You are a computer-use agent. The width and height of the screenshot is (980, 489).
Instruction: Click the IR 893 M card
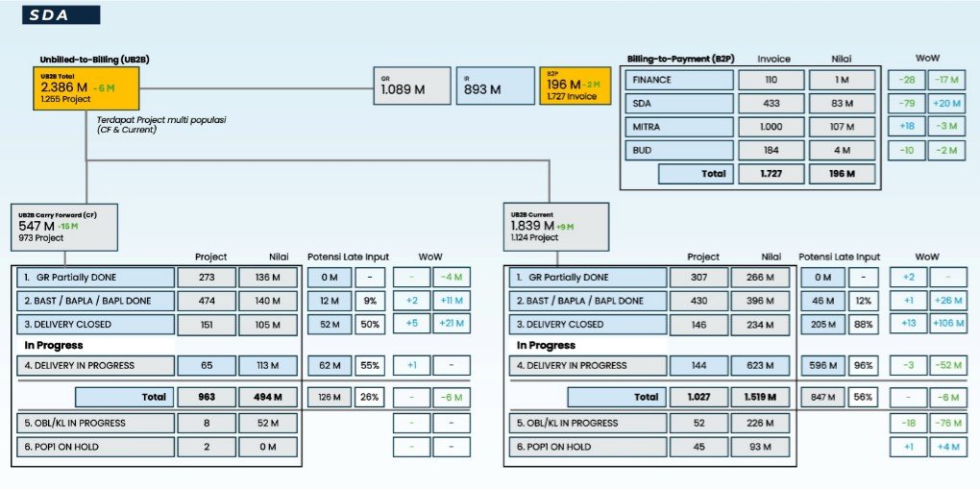(494, 86)
